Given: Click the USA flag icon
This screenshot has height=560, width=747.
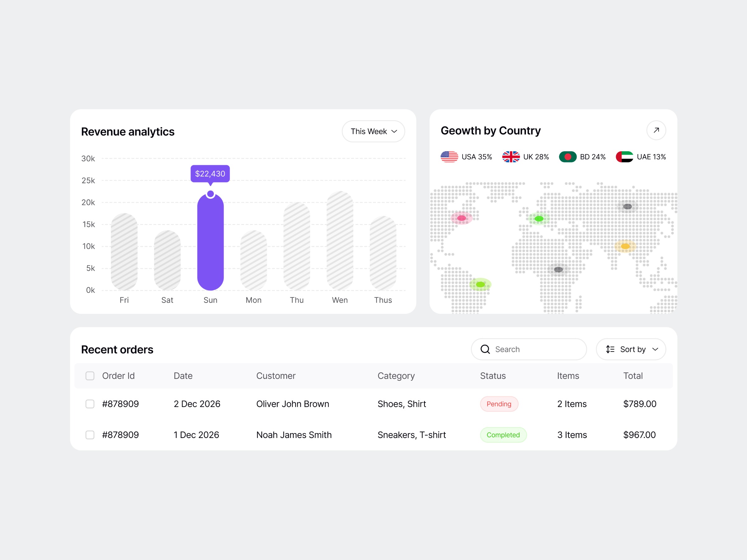Looking at the screenshot, I should coord(449,156).
